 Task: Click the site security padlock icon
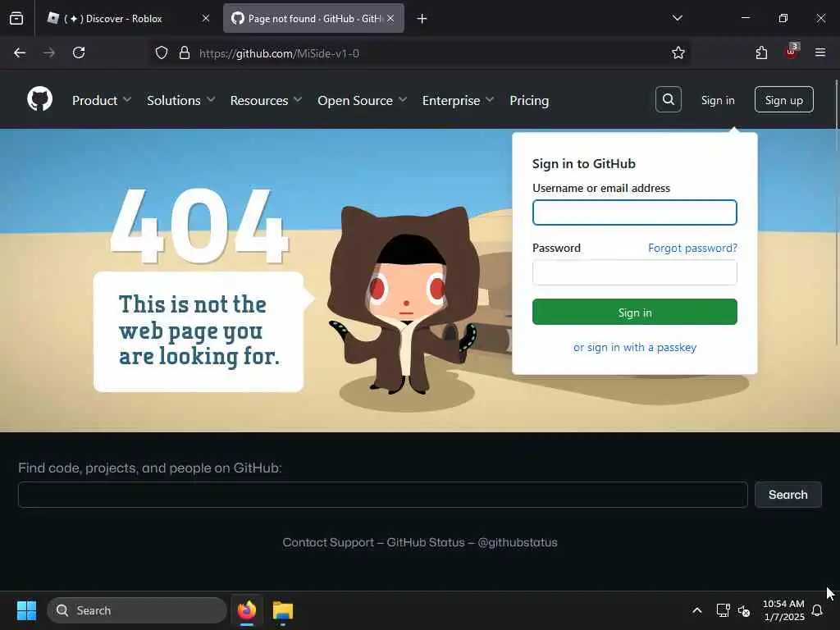point(185,52)
